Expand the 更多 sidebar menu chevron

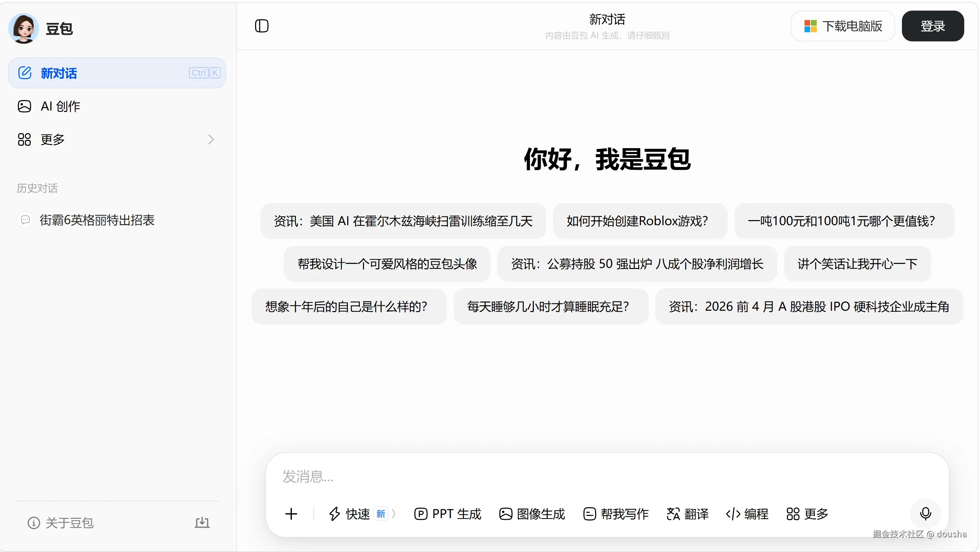pyautogui.click(x=211, y=140)
